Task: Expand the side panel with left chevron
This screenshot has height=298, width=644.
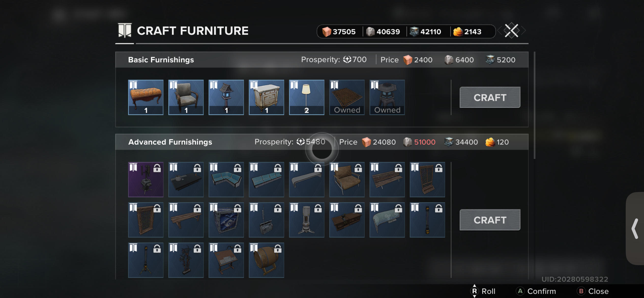Action: pyautogui.click(x=635, y=228)
